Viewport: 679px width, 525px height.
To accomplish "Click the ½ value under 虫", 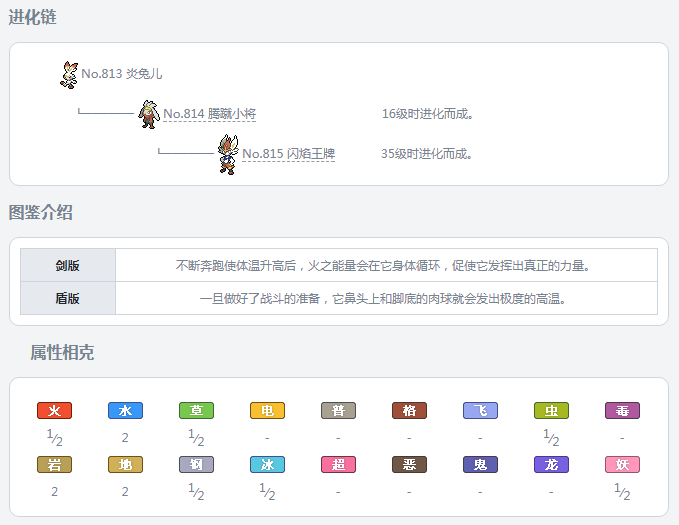I will coord(551,438).
